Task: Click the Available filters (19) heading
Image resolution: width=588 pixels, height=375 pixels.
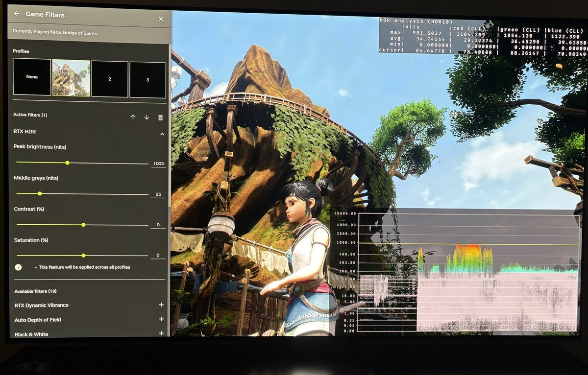Action: (x=35, y=291)
